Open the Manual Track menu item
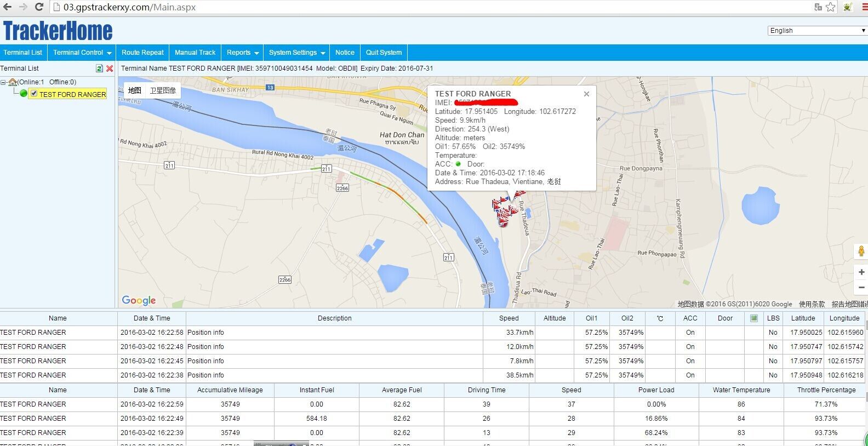The width and height of the screenshot is (868, 446). 195,53
